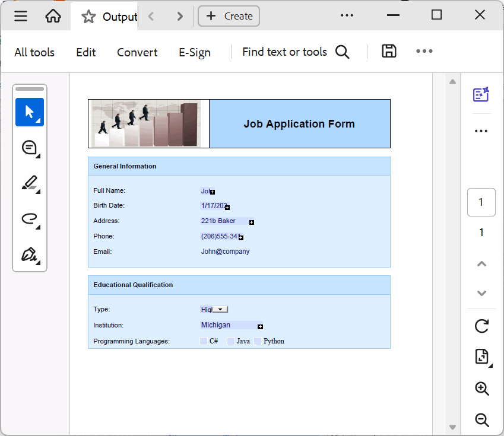
Task: Open the page display options icon
Action: [x=482, y=357]
